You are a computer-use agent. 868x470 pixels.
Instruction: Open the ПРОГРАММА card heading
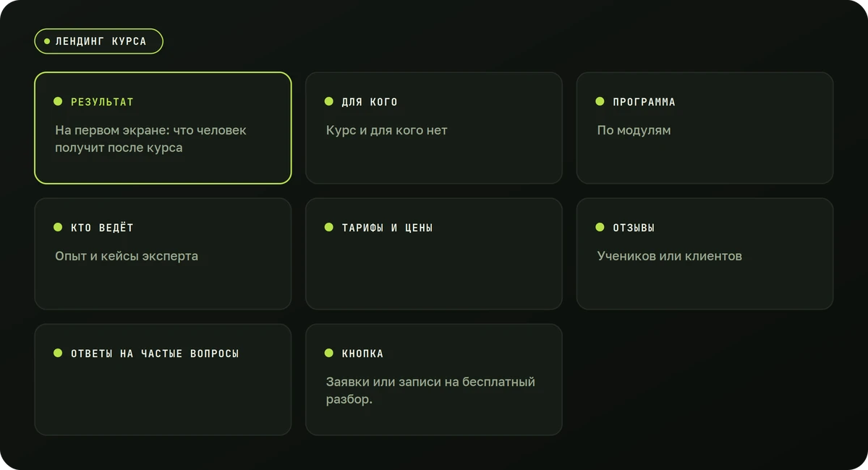[x=644, y=102]
